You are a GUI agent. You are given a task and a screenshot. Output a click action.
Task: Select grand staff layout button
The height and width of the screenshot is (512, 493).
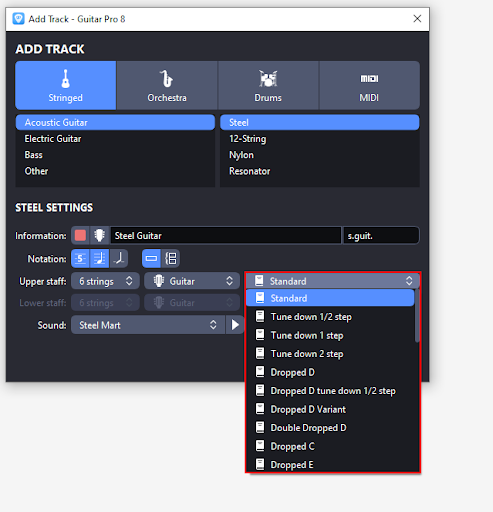pyautogui.click(x=171, y=259)
